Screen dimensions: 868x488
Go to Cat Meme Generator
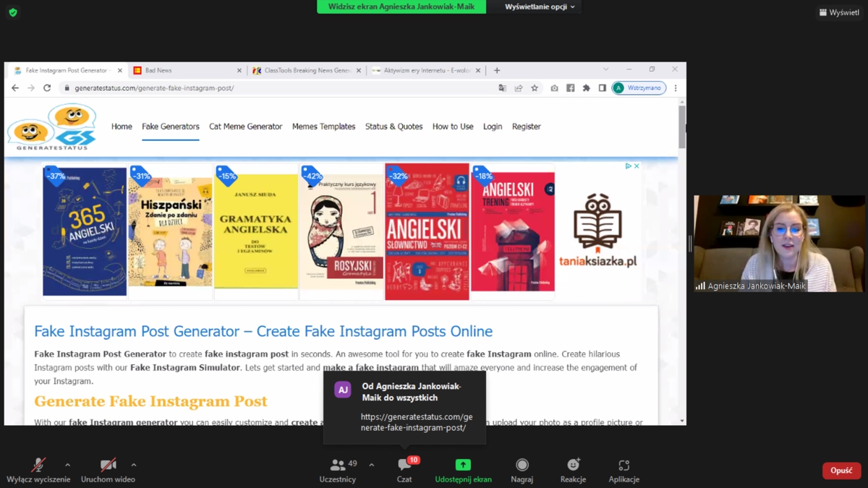coord(246,127)
